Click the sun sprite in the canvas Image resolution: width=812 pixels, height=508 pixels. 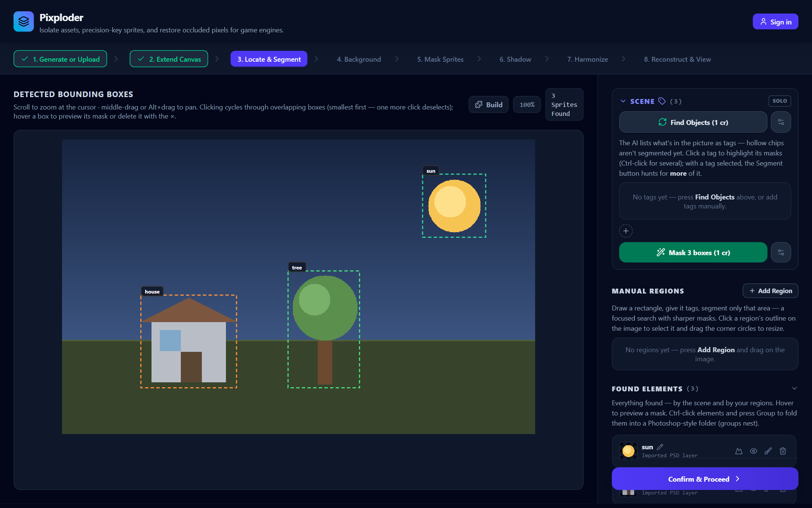(454, 206)
